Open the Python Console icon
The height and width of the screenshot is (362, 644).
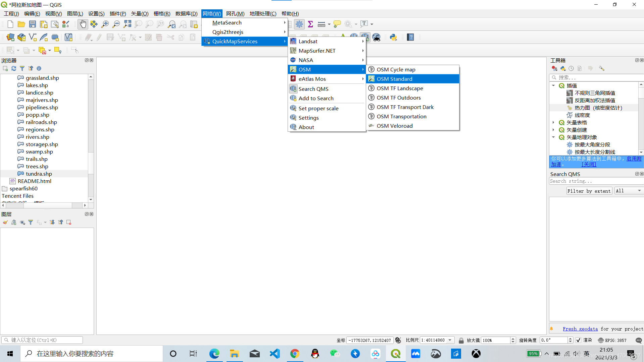coord(393,37)
